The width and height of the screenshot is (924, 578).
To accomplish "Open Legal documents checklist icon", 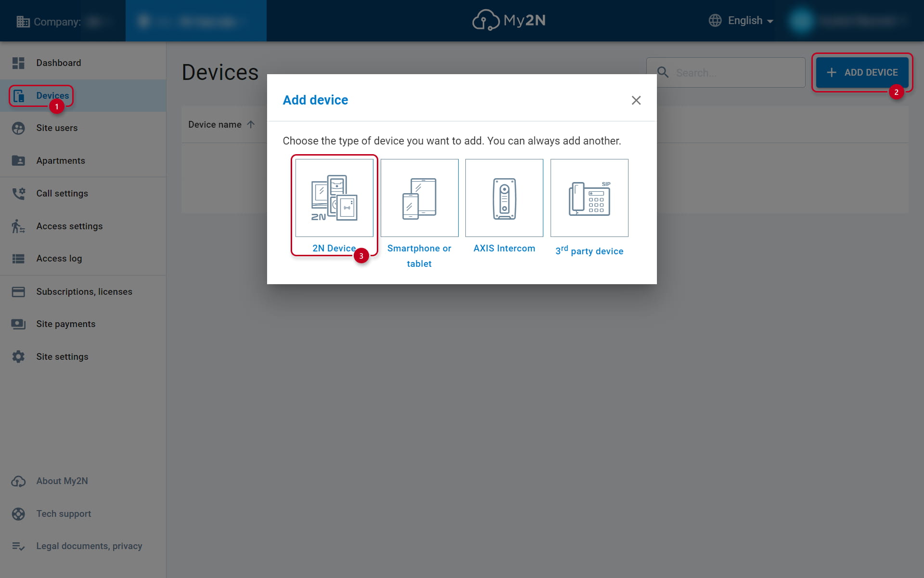I will (18, 546).
